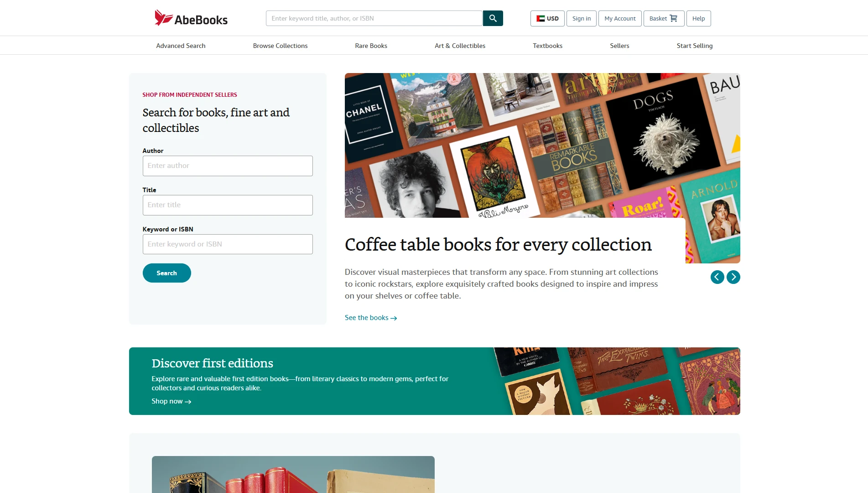Viewport: 868px width, 493px height.
Task: Click the Sign in button
Action: (x=582, y=18)
